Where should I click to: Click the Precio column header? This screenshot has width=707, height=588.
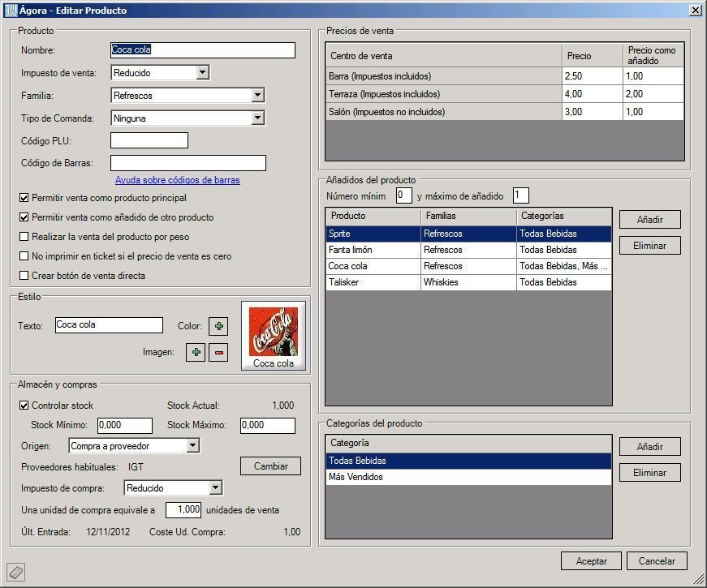pyautogui.click(x=592, y=55)
